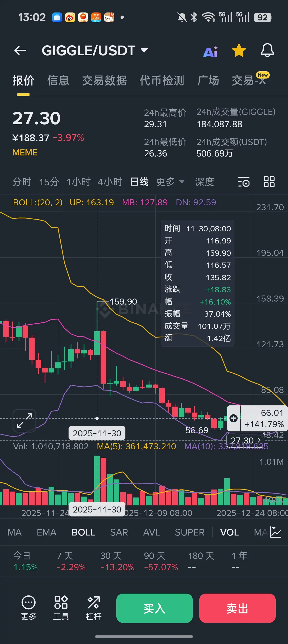Open 杠杆 margin trading

click(94, 608)
